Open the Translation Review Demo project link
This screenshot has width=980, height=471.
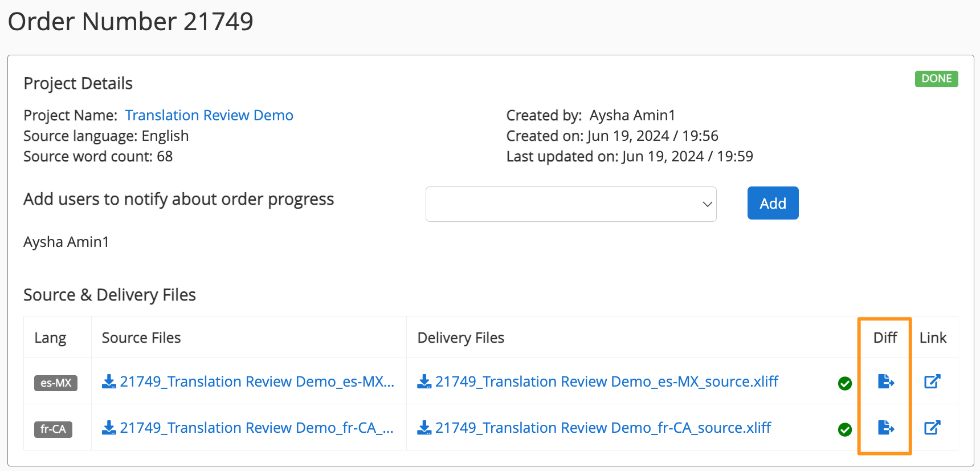pos(209,115)
